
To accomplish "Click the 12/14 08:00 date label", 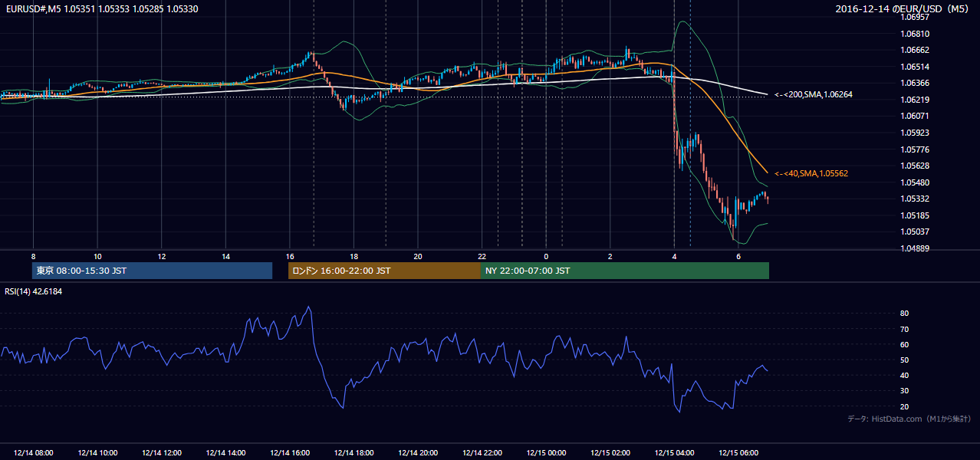I will (33, 453).
